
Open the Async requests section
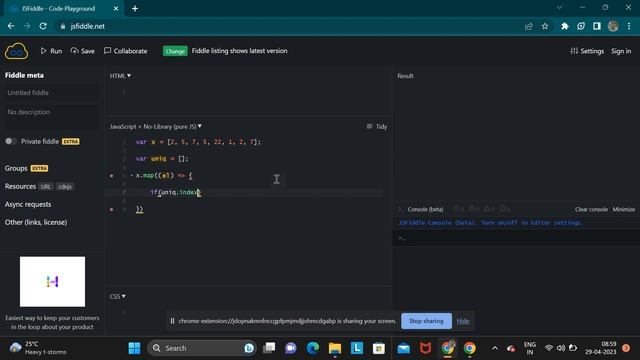[28, 204]
